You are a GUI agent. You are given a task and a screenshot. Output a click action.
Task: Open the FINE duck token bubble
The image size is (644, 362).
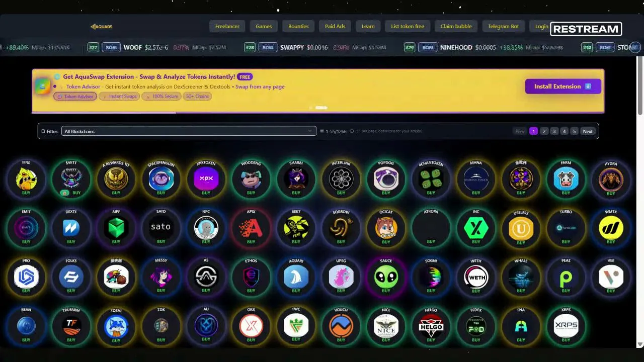click(26, 179)
